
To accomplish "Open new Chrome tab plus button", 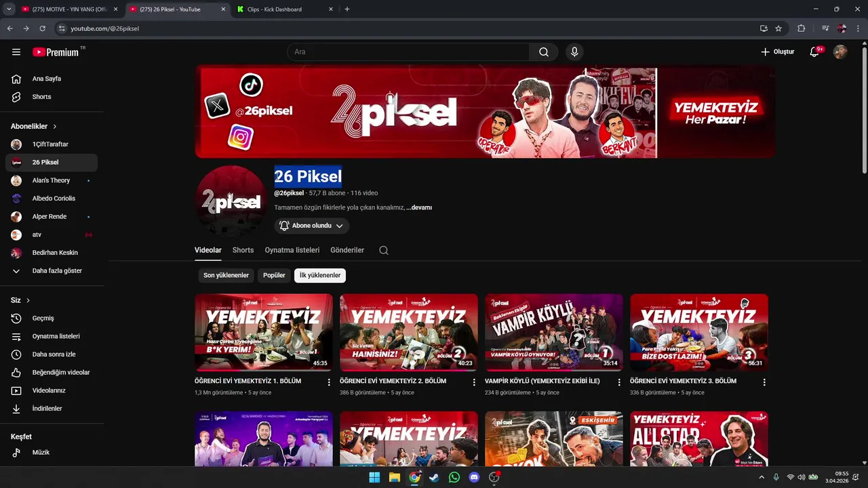I will [x=347, y=9].
